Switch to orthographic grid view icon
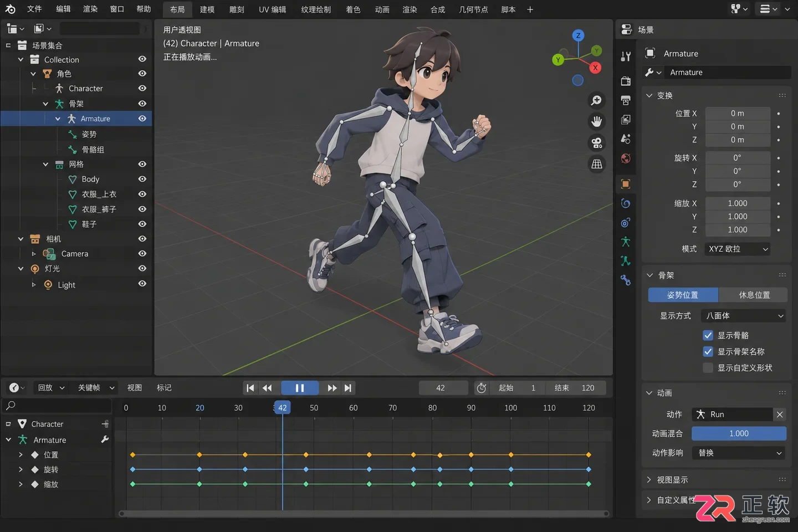The image size is (798, 532). (596, 164)
